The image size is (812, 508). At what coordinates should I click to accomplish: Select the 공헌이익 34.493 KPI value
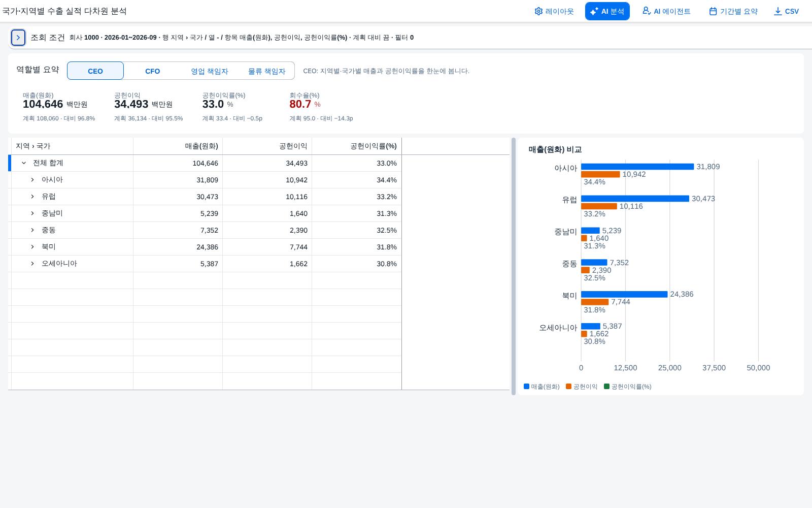(x=131, y=104)
